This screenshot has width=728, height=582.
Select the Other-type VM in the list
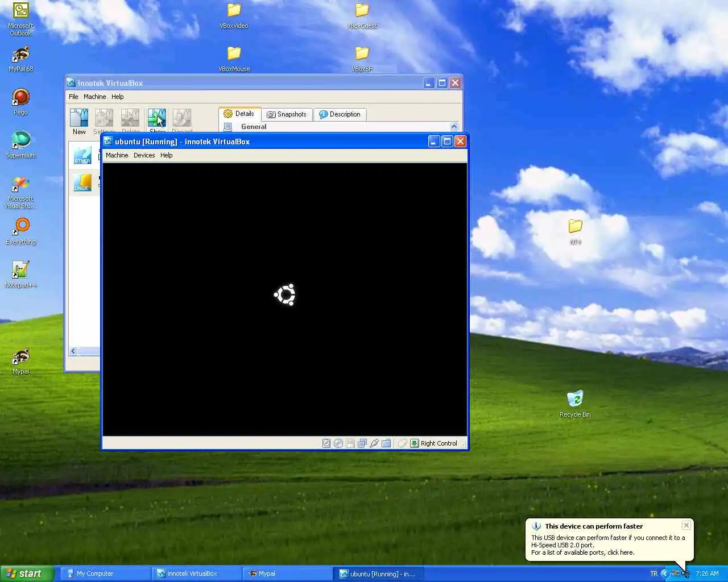point(84,155)
